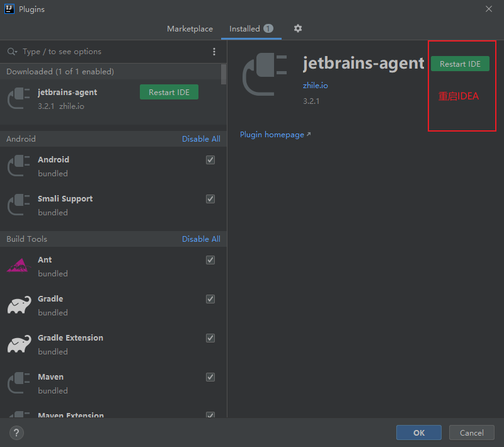Image resolution: width=504 pixels, height=447 pixels.
Task: Uncheck the Gradle Extension checkbox
Action: click(x=210, y=338)
